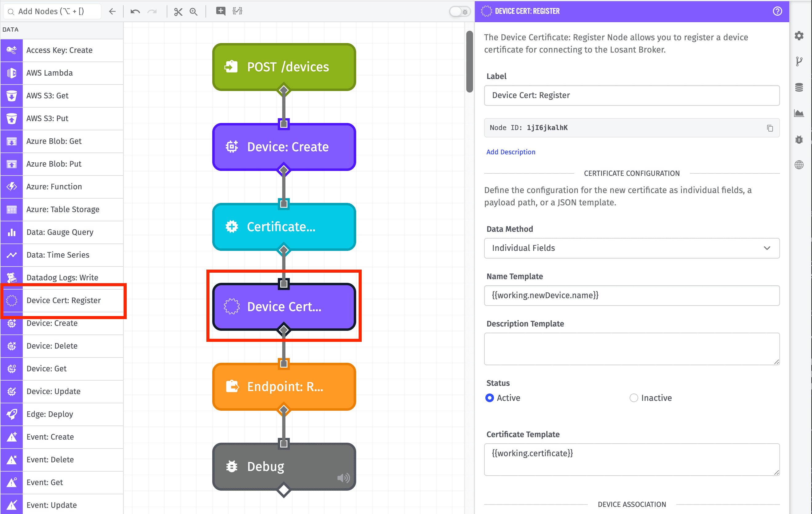
Task: Select the Active status radio button
Action: tap(489, 398)
